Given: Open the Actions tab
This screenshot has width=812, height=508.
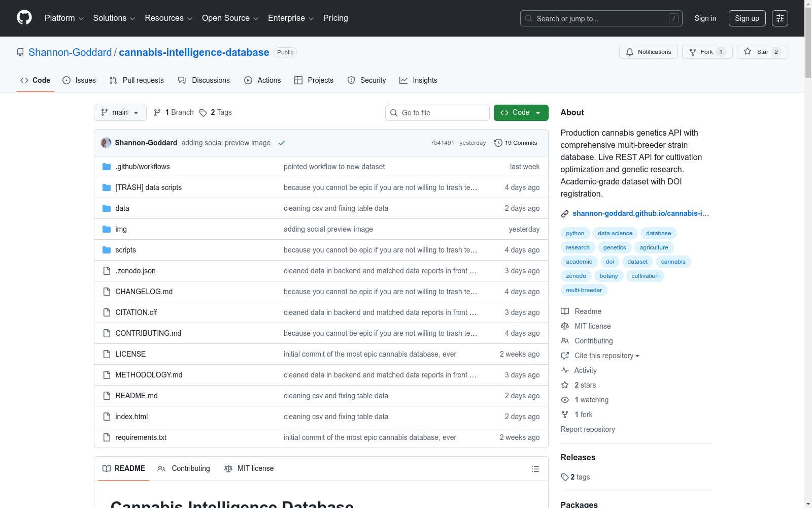Looking at the screenshot, I should 262,80.
